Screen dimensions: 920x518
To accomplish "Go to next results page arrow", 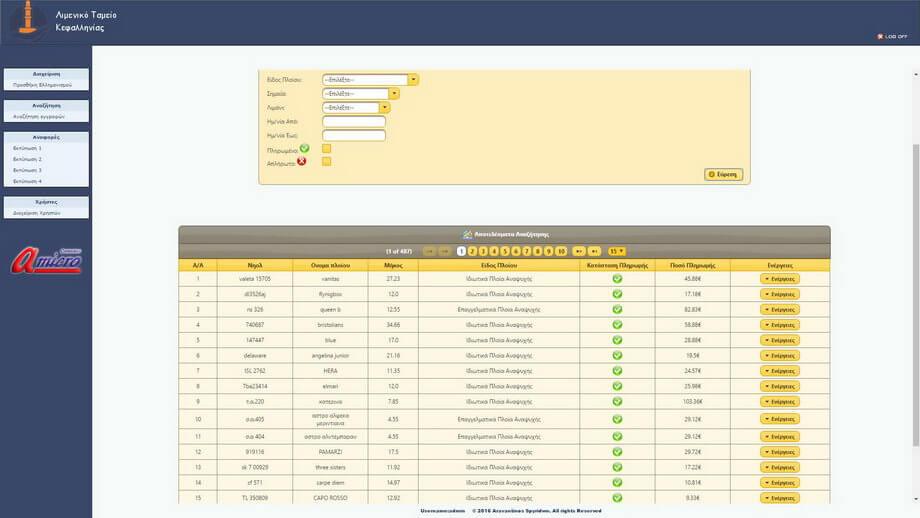I will click(x=577, y=251).
